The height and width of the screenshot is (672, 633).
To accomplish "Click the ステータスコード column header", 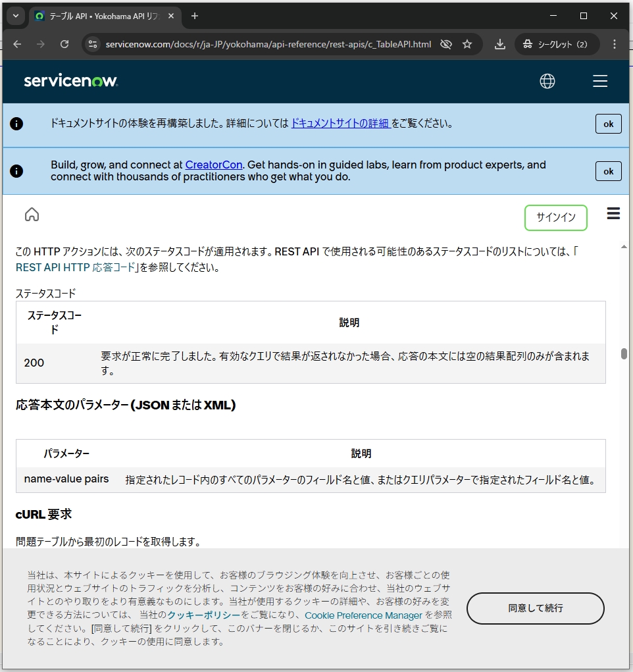I will (55, 323).
